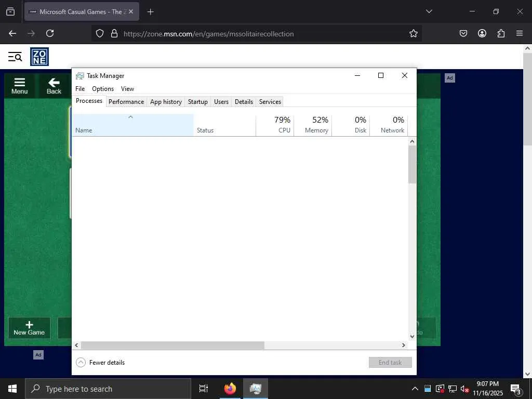Sort by Memory usage column
This screenshot has height=399, width=532.
point(313,125)
